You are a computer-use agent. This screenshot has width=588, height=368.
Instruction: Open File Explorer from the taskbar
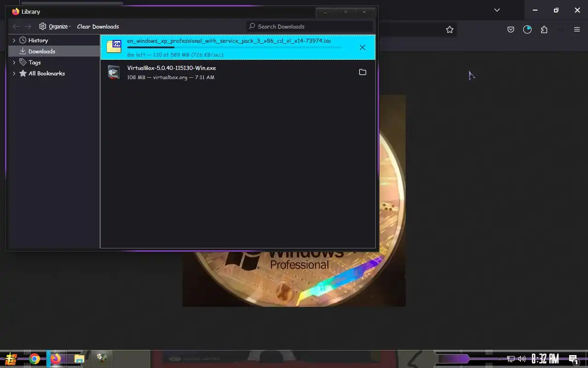pos(79,359)
